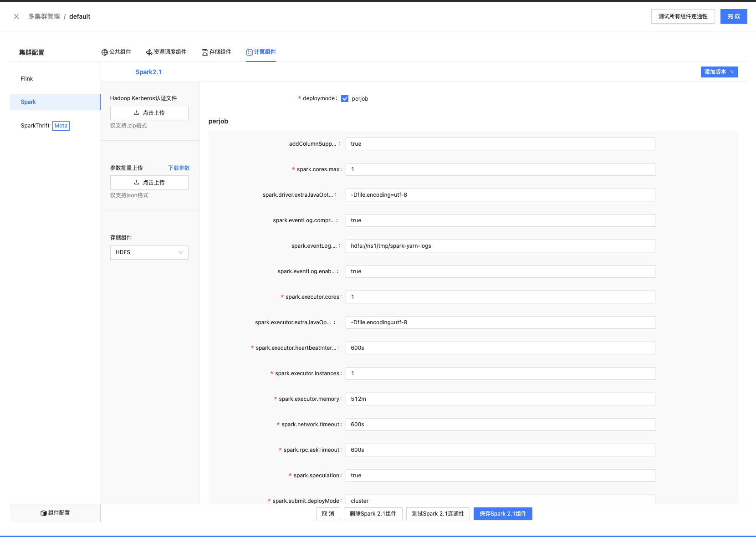Click the 删除Spark 2.1组件 button
The width and height of the screenshot is (756, 537).
373,514
